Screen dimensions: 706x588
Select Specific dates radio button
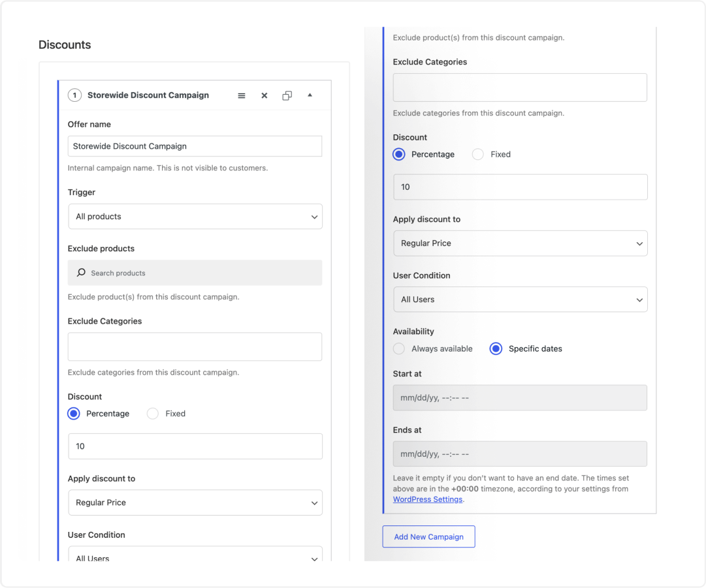click(496, 348)
